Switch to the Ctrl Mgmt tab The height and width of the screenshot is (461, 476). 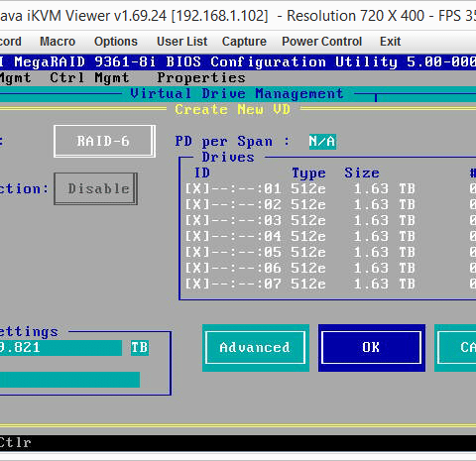point(89,78)
